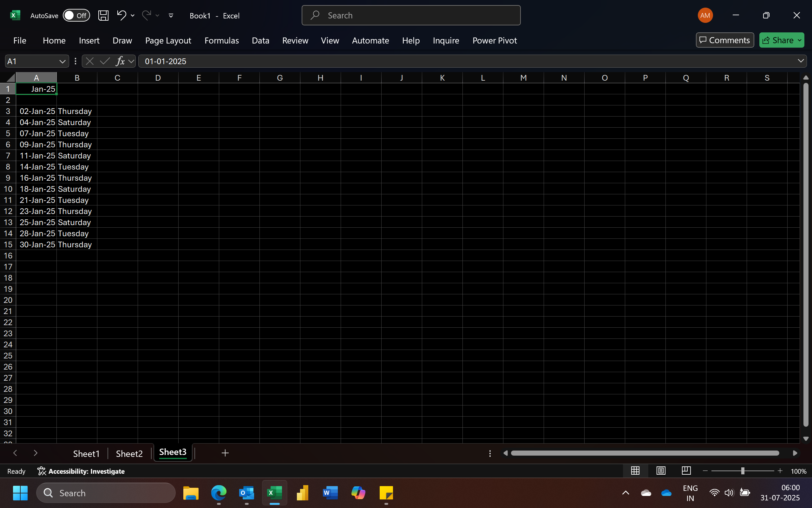The image size is (812, 508).
Task: Open the Data tab
Action: (x=260, y=41)
